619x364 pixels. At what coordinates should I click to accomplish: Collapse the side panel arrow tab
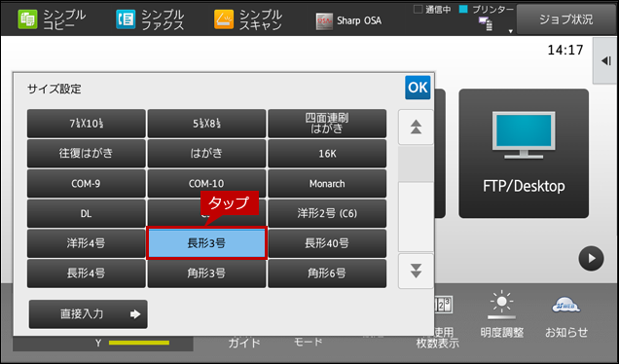[606, 60]
